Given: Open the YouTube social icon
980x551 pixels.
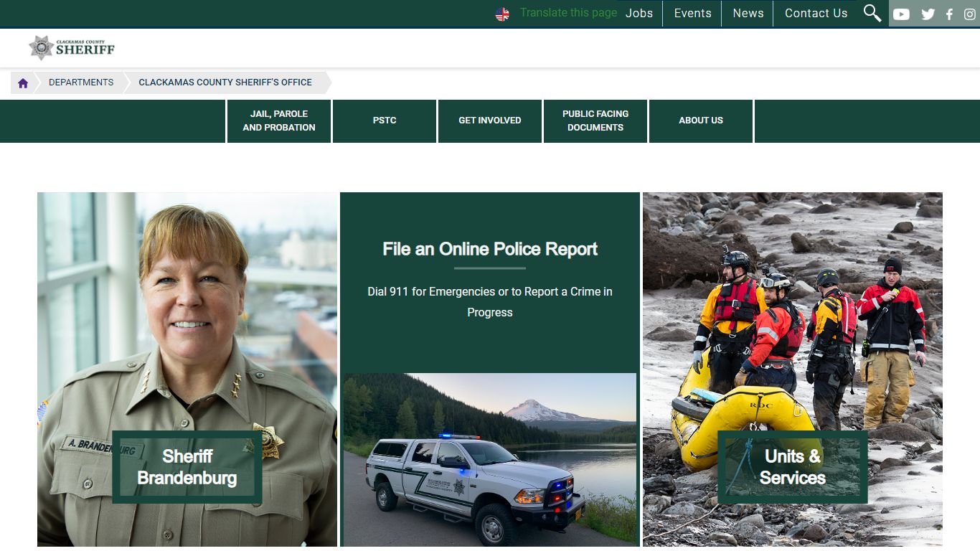Looking at the screenshot, I should [901, 14].
